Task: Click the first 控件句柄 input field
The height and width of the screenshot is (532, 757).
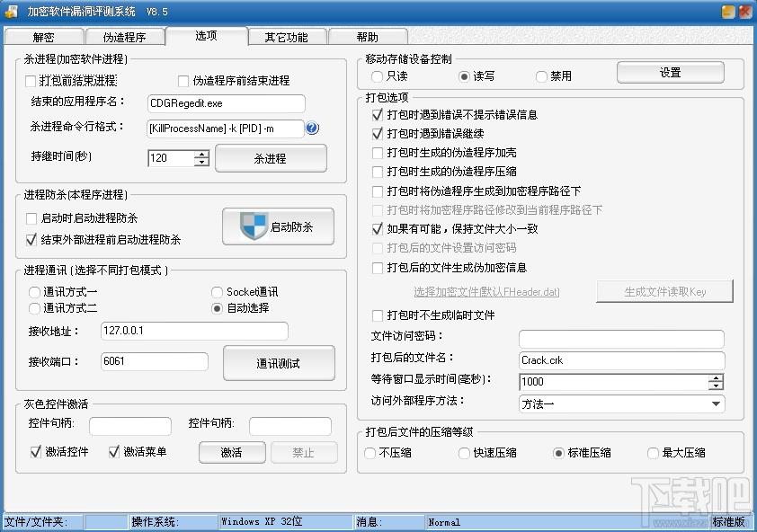Action: (x=130, y=426)
